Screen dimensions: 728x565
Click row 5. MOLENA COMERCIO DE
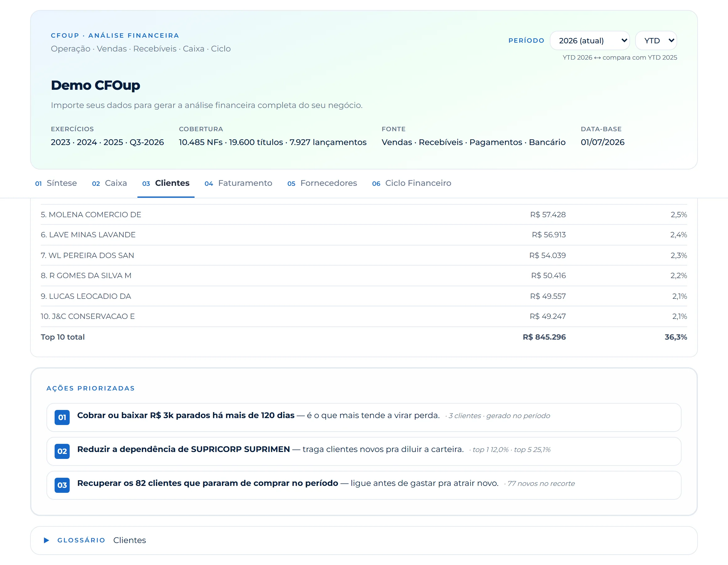364,214
